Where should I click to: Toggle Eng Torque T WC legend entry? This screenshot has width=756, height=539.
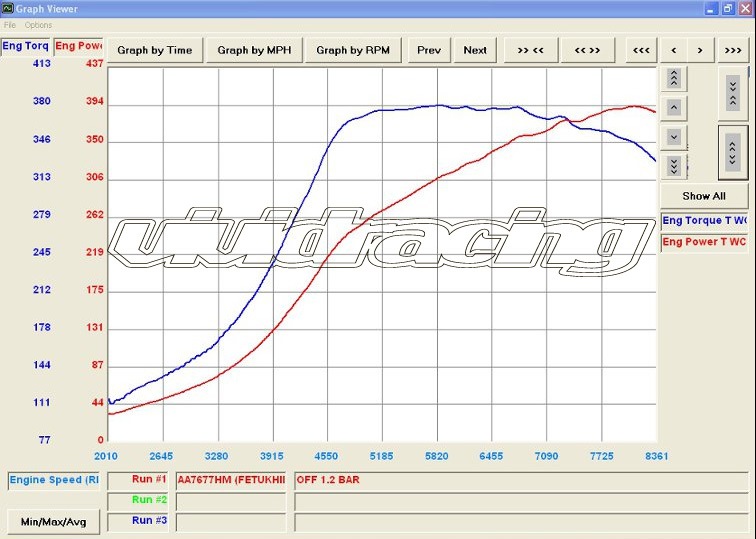[704, 221]
